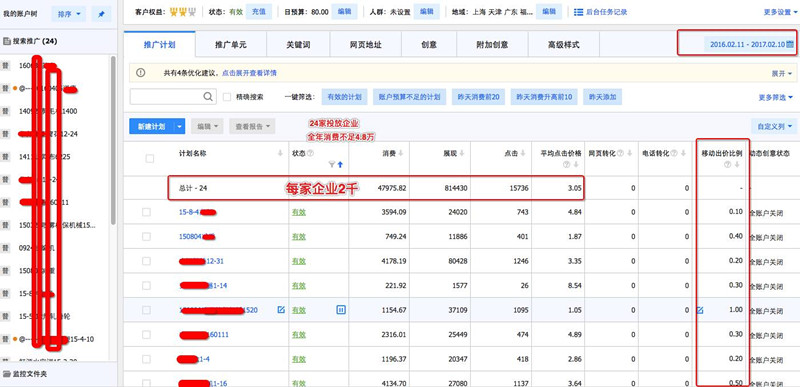Check the box for plan 15-8-4 row

146,212
